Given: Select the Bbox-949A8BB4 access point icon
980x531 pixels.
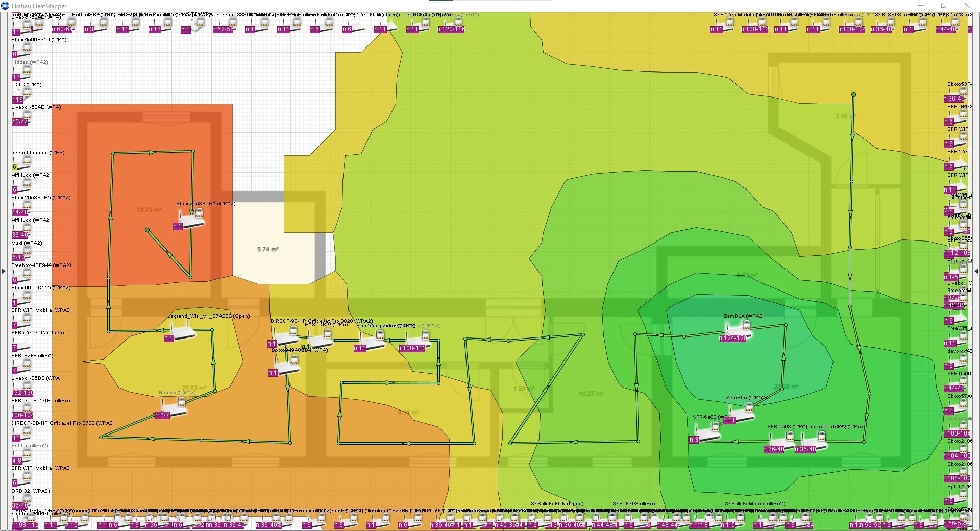Looking at the screenshot, I should [287, 366].
